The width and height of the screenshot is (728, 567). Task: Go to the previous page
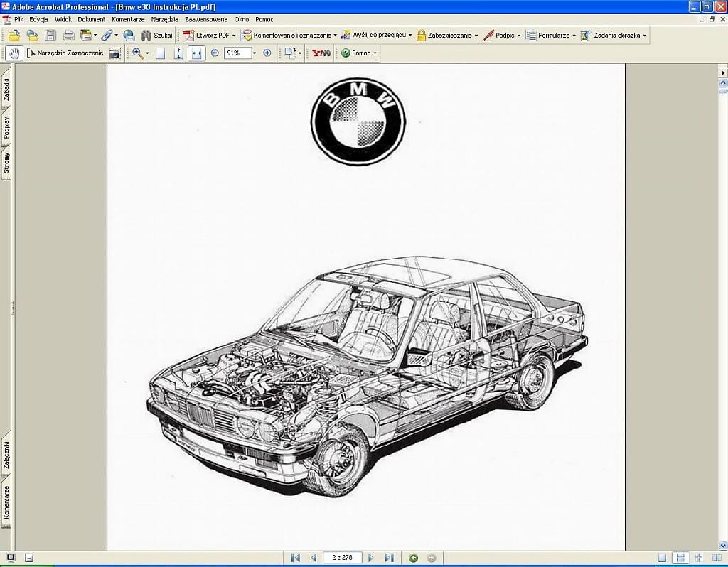click(x=314, y=558)
